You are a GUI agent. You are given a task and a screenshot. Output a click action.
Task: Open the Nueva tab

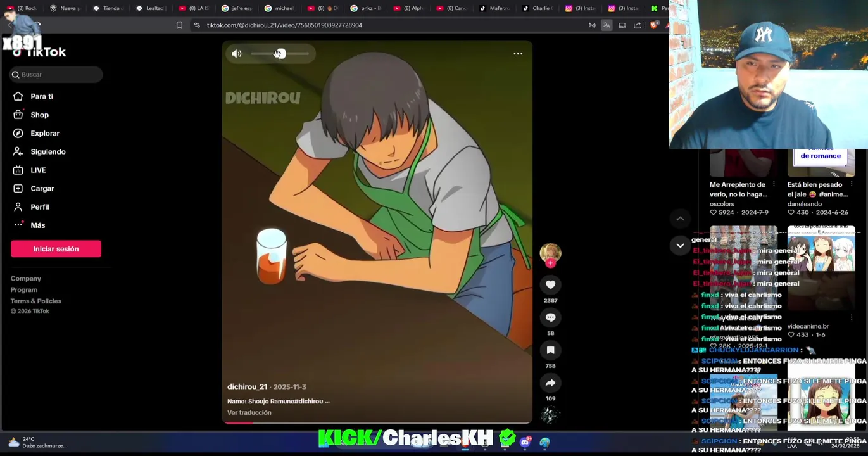(65, 8)
